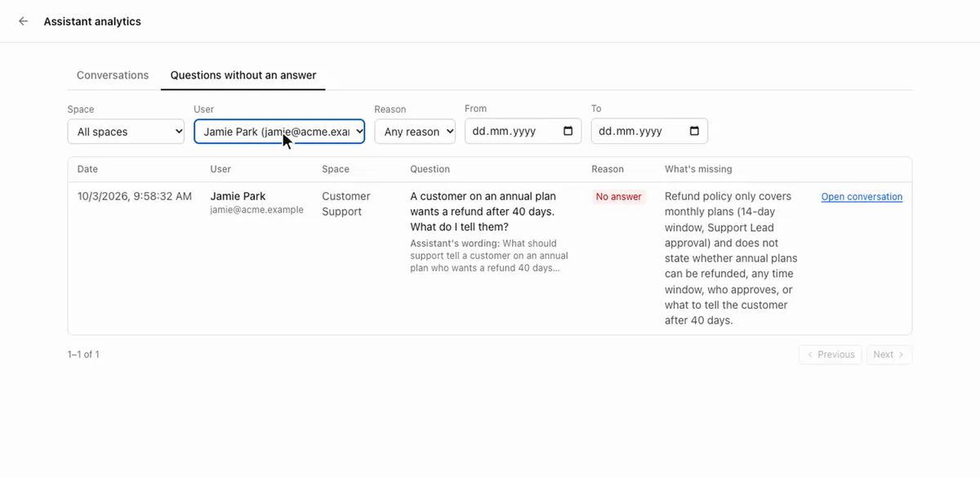Open the User filter dropdown
Viewport: 980px width, 478px height.
(279, 132)
